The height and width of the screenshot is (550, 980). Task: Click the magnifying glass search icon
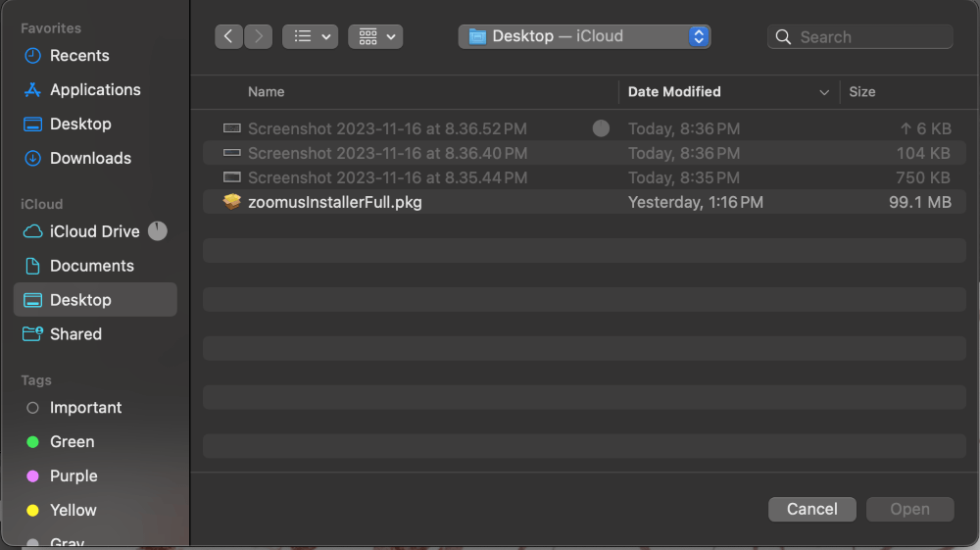coord(783,37)
